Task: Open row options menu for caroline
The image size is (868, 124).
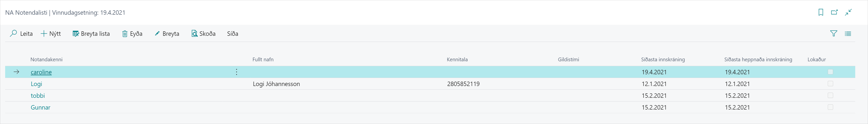Action: 237,72
